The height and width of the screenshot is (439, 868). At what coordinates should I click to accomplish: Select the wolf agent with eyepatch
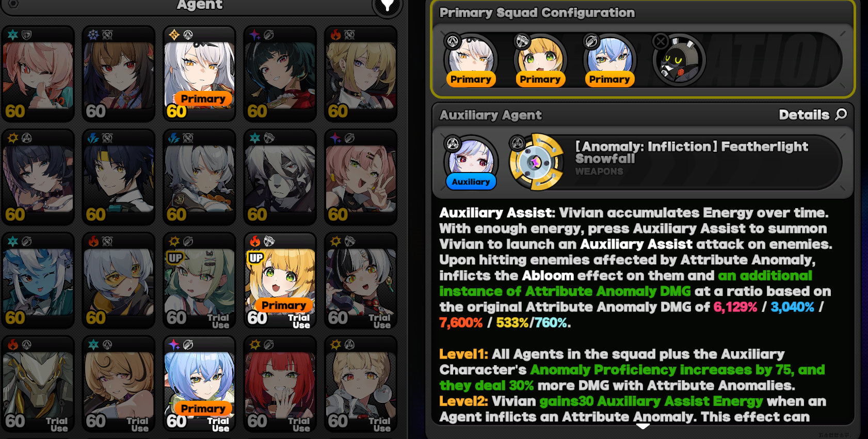(x=280, y=177)
